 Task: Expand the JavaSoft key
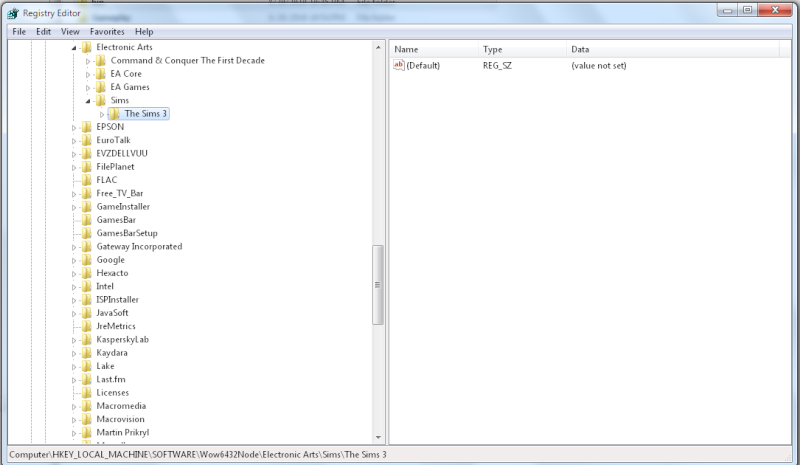click(x=74, y=313)
